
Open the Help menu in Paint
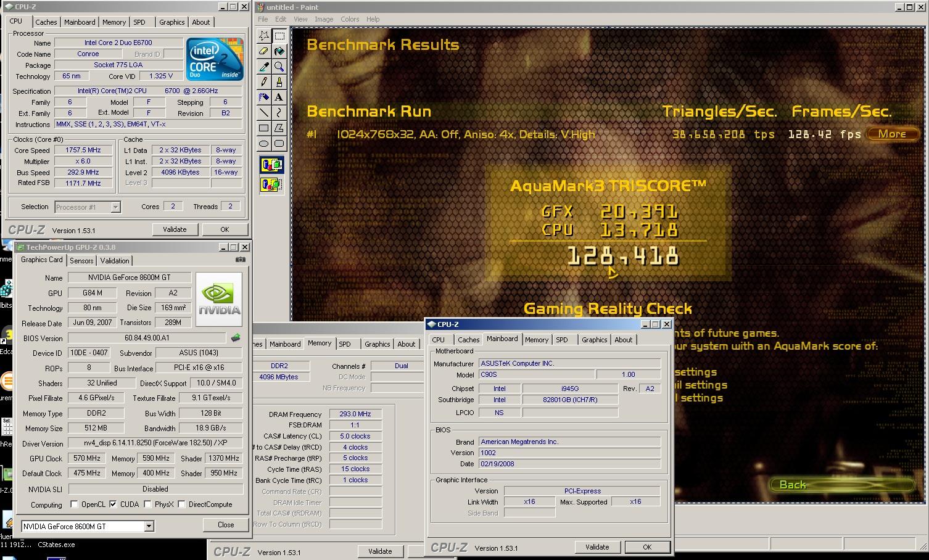373,19
